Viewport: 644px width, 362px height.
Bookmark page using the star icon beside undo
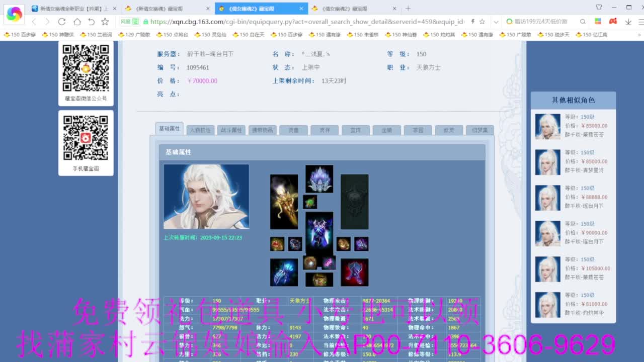pos(105,22)
